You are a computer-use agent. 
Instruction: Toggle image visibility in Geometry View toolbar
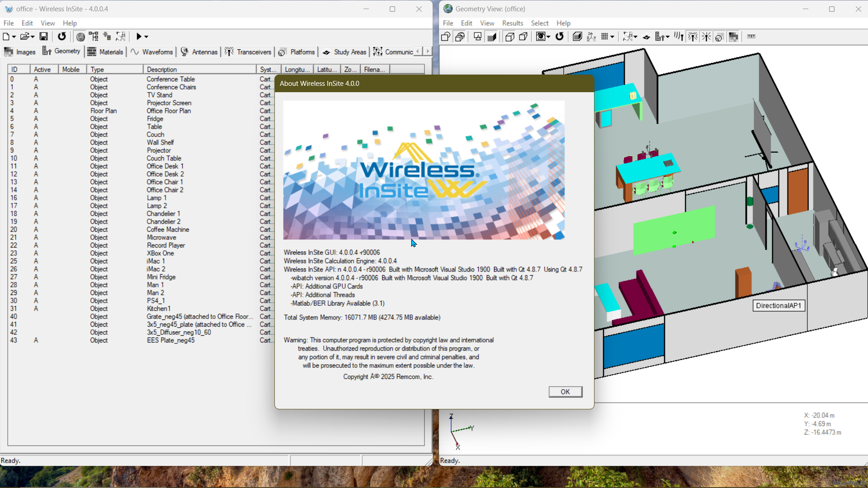[733, 37]
